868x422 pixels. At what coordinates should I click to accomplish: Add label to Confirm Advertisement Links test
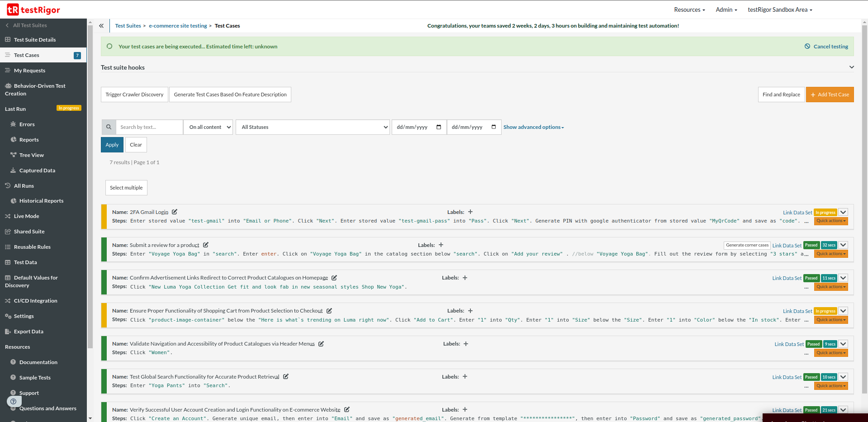pos(465,278)
